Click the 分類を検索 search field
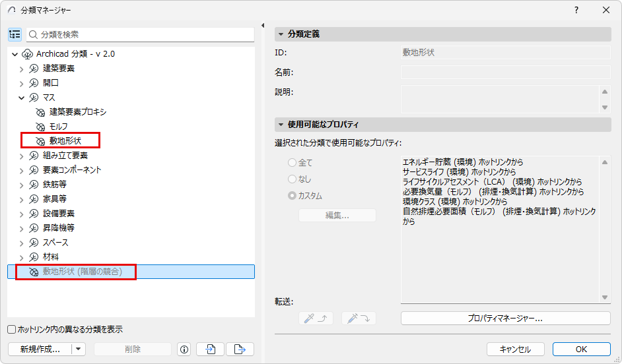This screenshot has height=364, width=622. point(141,35)
